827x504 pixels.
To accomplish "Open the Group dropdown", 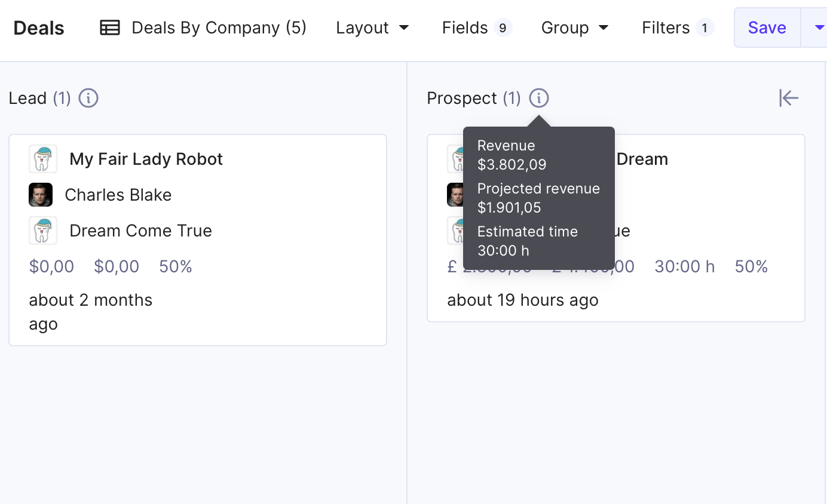I will pos(575,27).
